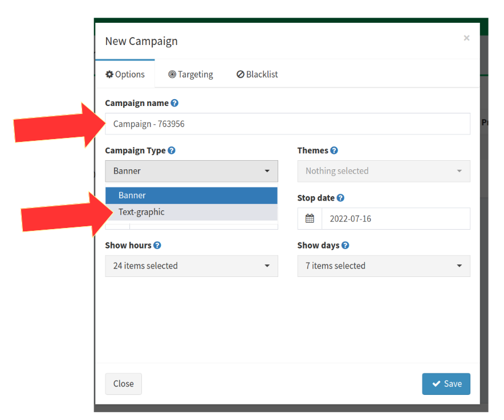Click the Show days help icon
504x420 pixels.
[345, 246]
